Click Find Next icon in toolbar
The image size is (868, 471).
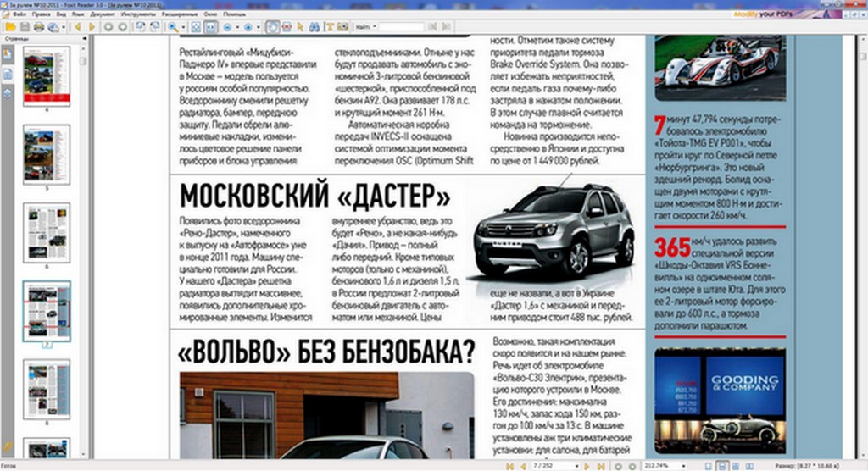[x=446, y=26]
